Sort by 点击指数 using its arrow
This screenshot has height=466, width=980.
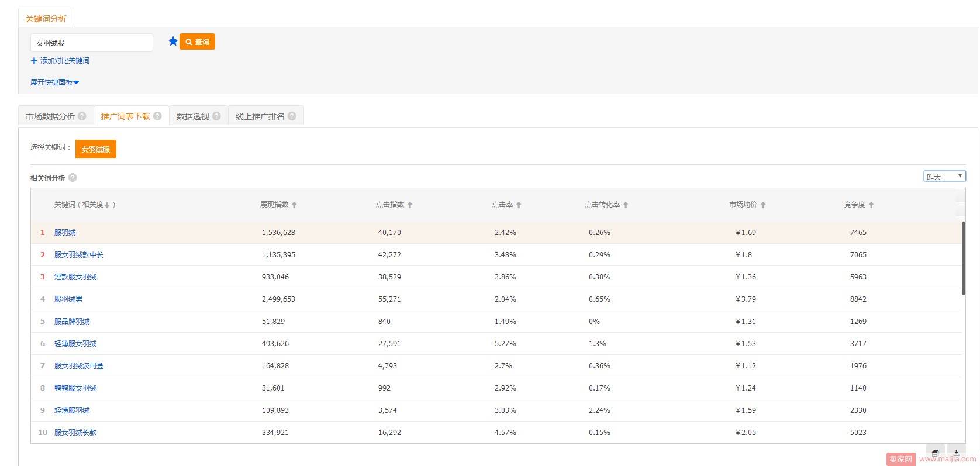(410, 205)
